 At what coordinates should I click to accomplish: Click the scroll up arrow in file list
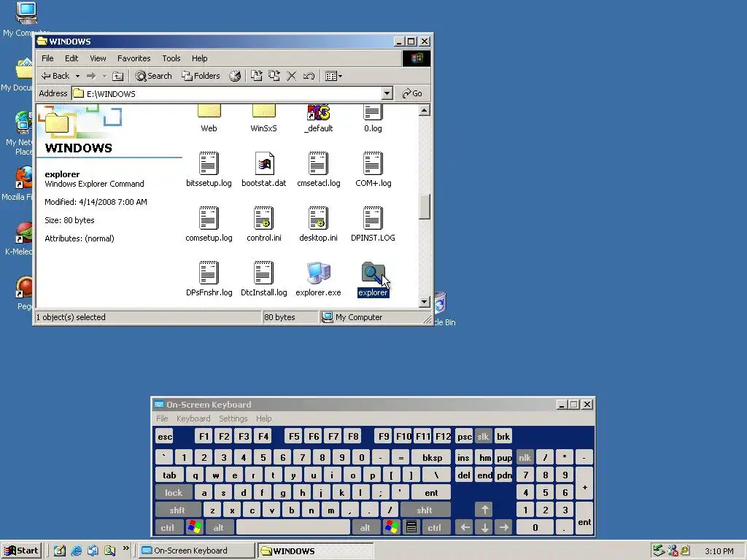pos(425,111)
